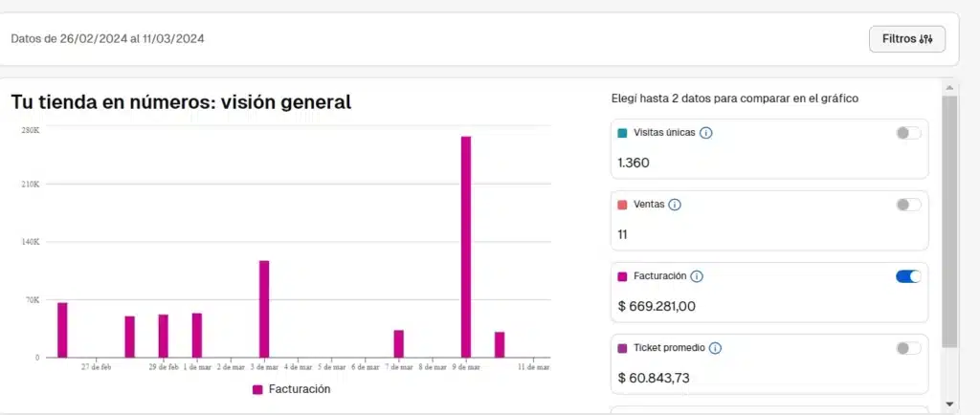The height and width of the screenshot is (415, 980).
Task: Click the purple Ticket promedio color square
Action: pyautogui.click(x=622, y=349)
